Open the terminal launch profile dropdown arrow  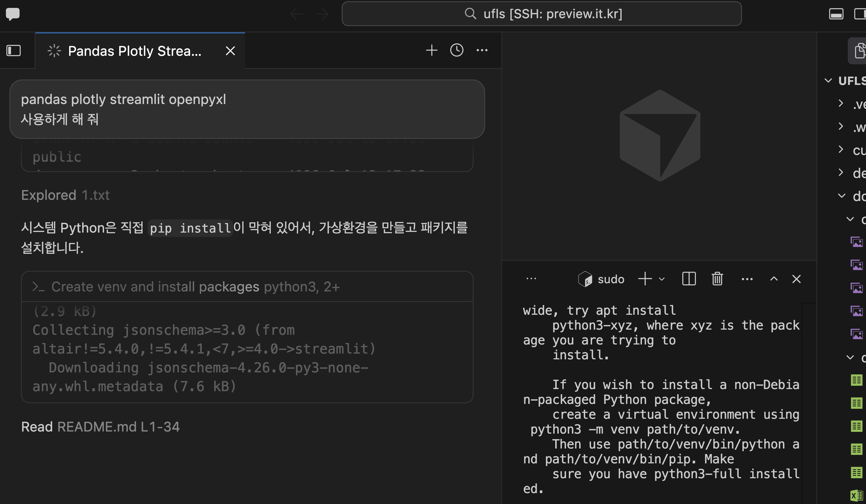pos(662,279)
